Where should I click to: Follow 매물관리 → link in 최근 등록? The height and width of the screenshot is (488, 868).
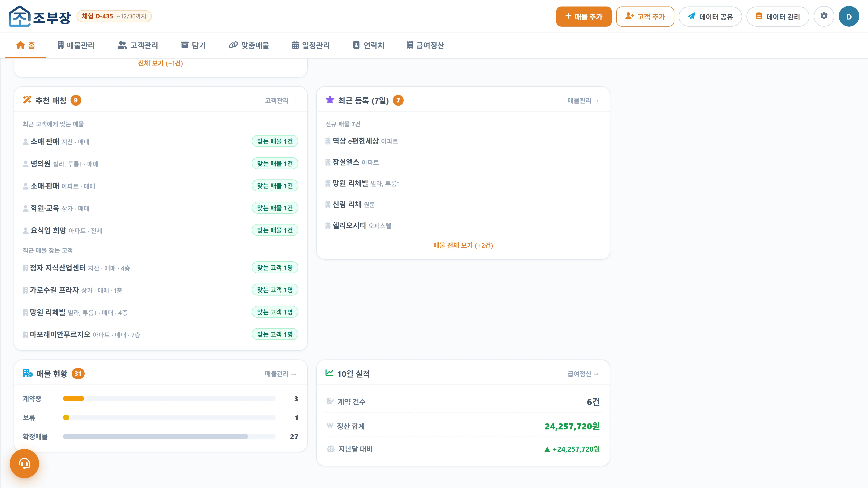click(x=583, y=100)
